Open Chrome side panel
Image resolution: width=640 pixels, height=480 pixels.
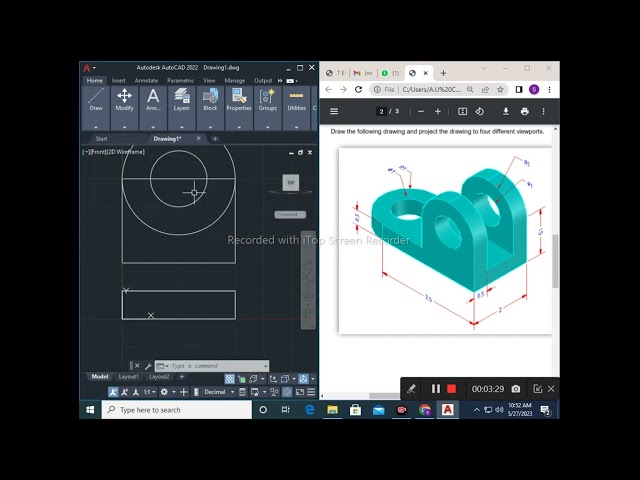pyautogui.click(x=519, y=89)
